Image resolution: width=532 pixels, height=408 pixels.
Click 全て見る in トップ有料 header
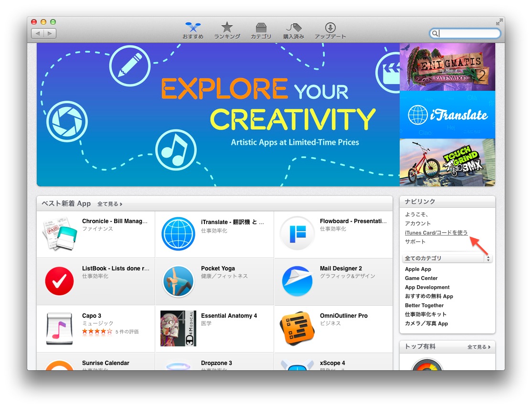point(479,347)
